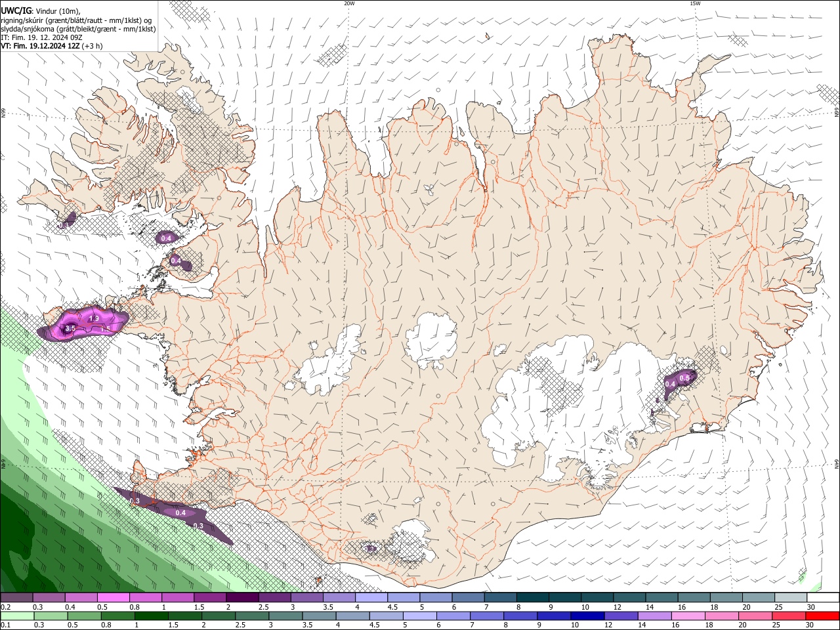Select lower legend swatch starting at 4.5
Image resolution: width=840 pixels, height=630 pixels.
point(386,616)
